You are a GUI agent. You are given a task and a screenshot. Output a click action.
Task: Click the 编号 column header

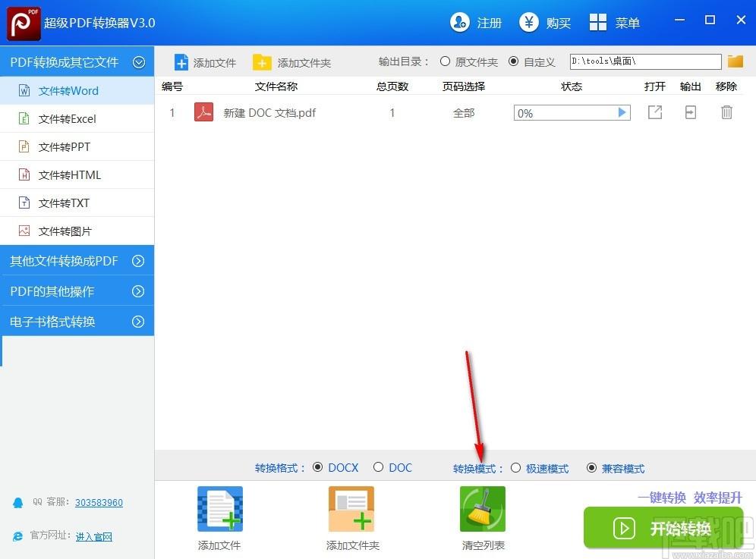click(x=172, y=86)
